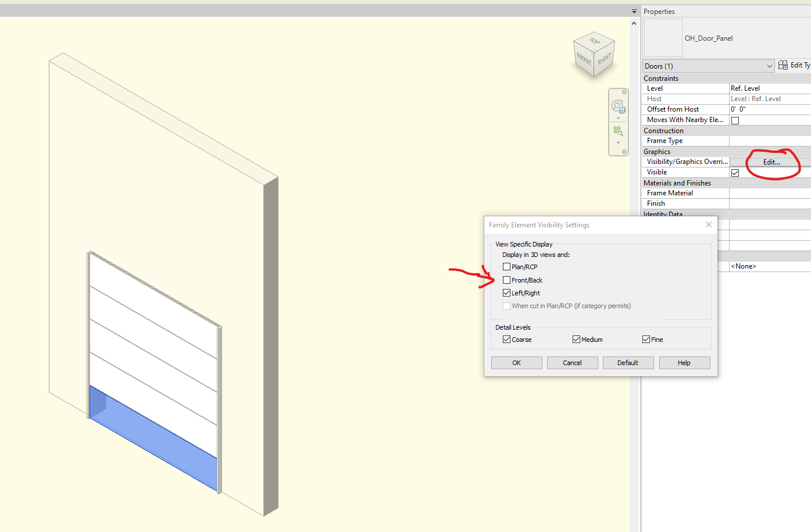
Task: Close the navigation bar with its small X
Action: 624,92
